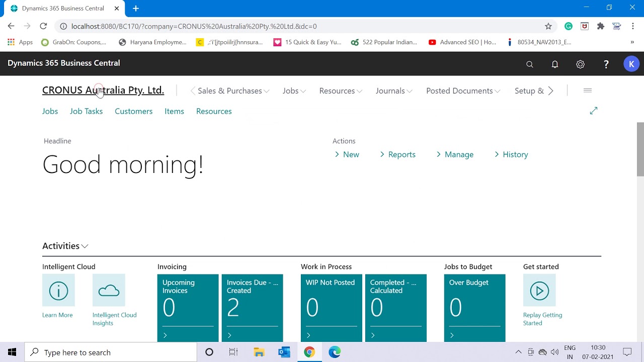Open the Intelligent Cloud Insights cloud icon

pos(109,291)
